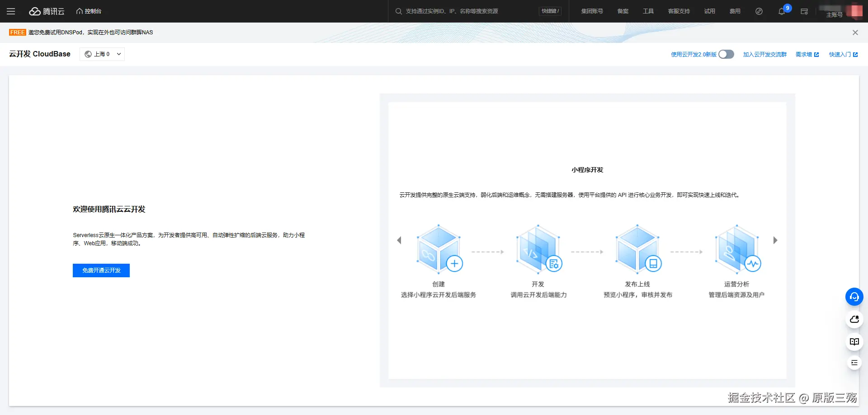This screenshot has width=868, height=415.
Task: Click the 创建 cube icon
Action: 439,249
